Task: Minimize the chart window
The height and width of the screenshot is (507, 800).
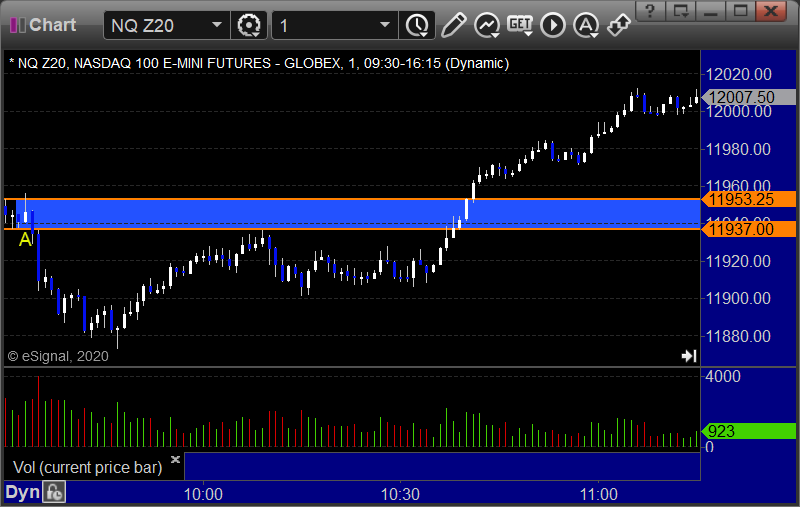Action: coord(710,11)
